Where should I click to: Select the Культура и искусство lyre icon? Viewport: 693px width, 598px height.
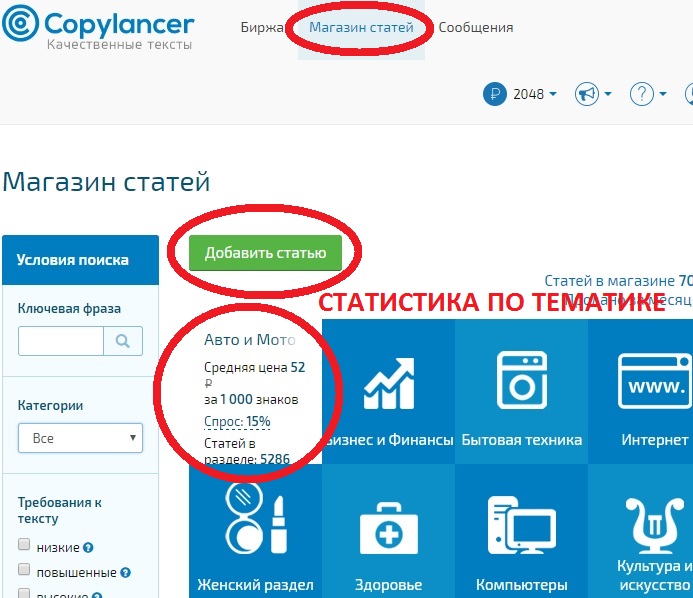(x=655, y=526)
